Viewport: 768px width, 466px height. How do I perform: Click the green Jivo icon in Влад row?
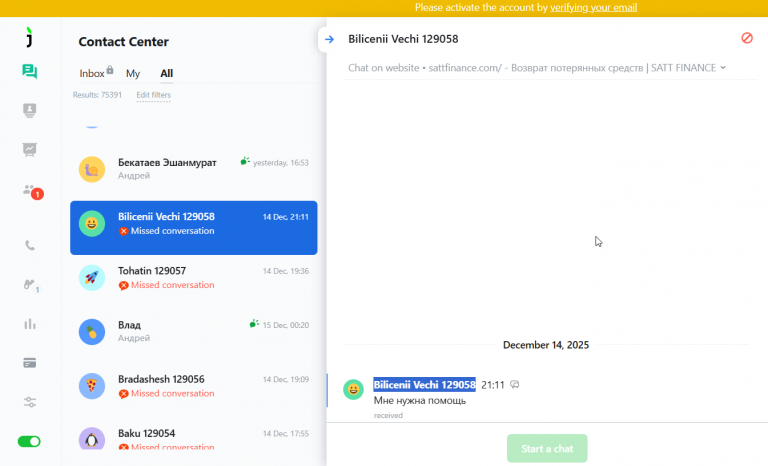[x=254, y=323]
